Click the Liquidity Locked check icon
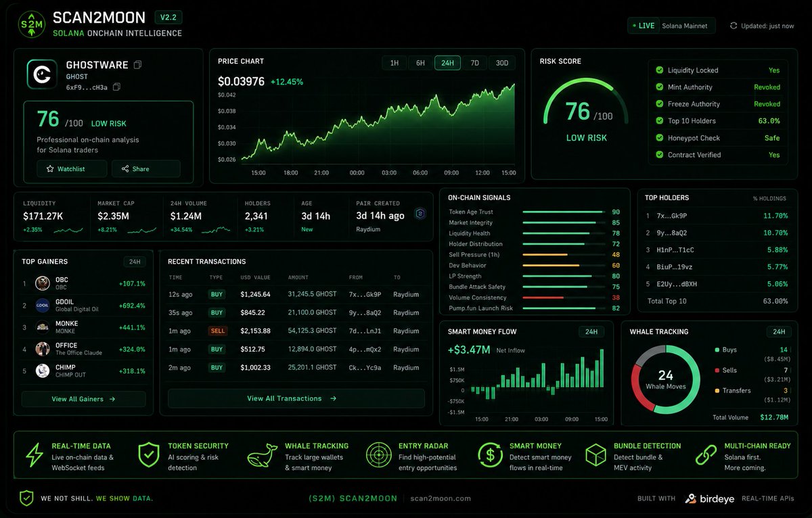 (660, 70)
